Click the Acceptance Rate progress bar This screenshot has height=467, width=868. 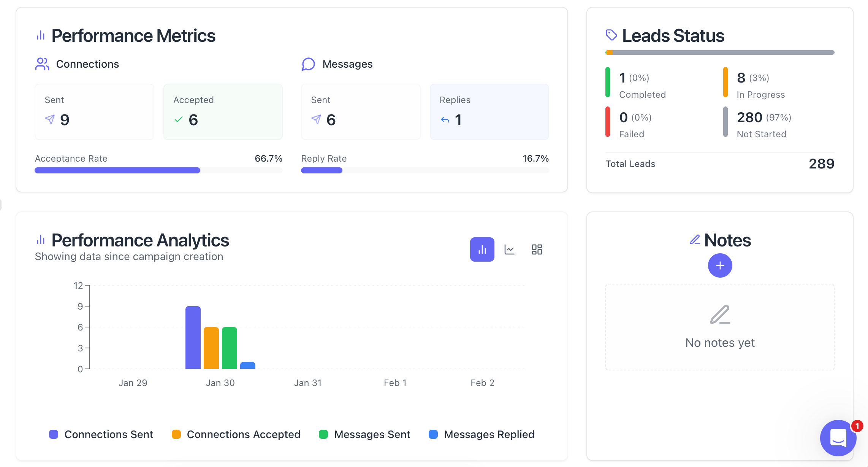pos(158,170)
